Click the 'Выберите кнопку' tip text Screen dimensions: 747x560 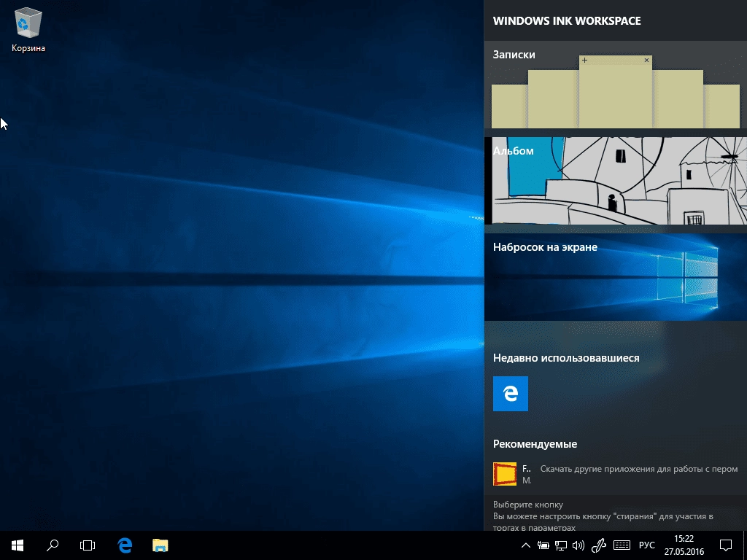pos(528,505)
